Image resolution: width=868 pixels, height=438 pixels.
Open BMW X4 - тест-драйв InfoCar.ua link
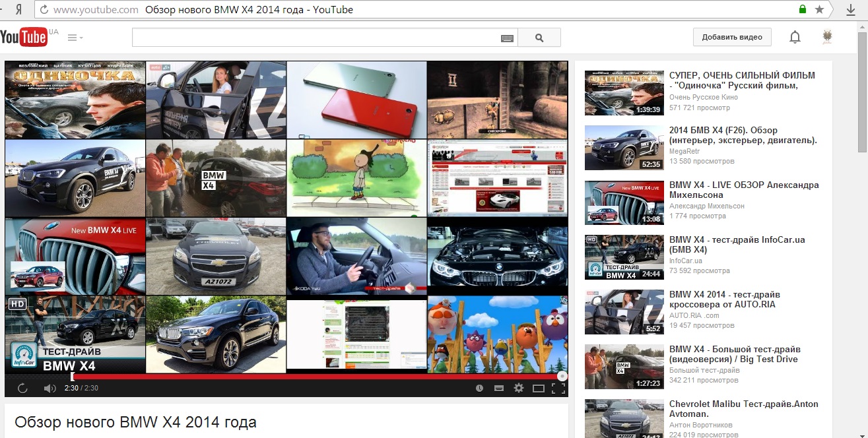[x=737, y=245]
